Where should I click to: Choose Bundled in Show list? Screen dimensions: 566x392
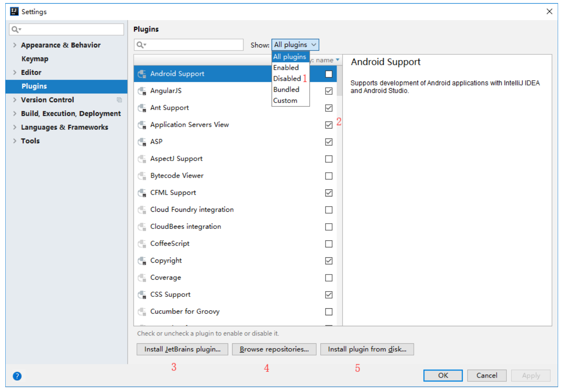click(290, 89)
